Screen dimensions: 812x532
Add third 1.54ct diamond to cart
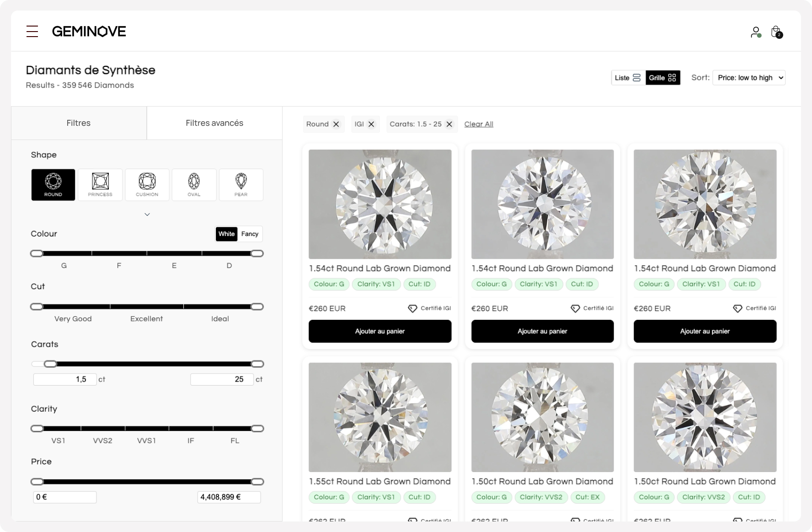[705, 331]
